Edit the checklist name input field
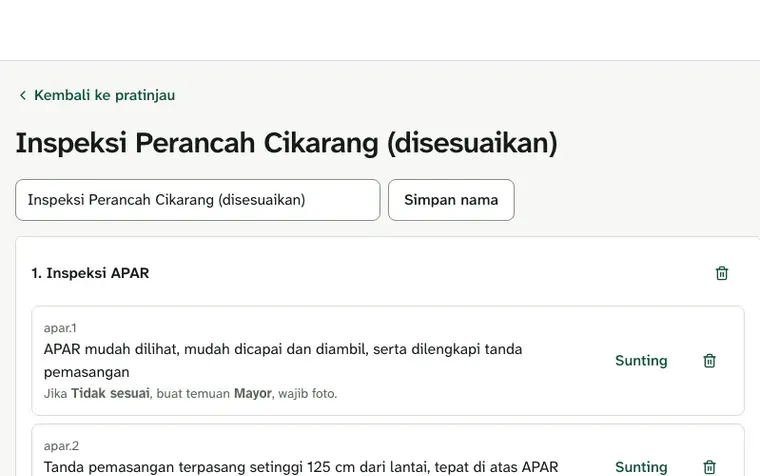The width and height of the screenshot is (760, 476). coord(198,200)
